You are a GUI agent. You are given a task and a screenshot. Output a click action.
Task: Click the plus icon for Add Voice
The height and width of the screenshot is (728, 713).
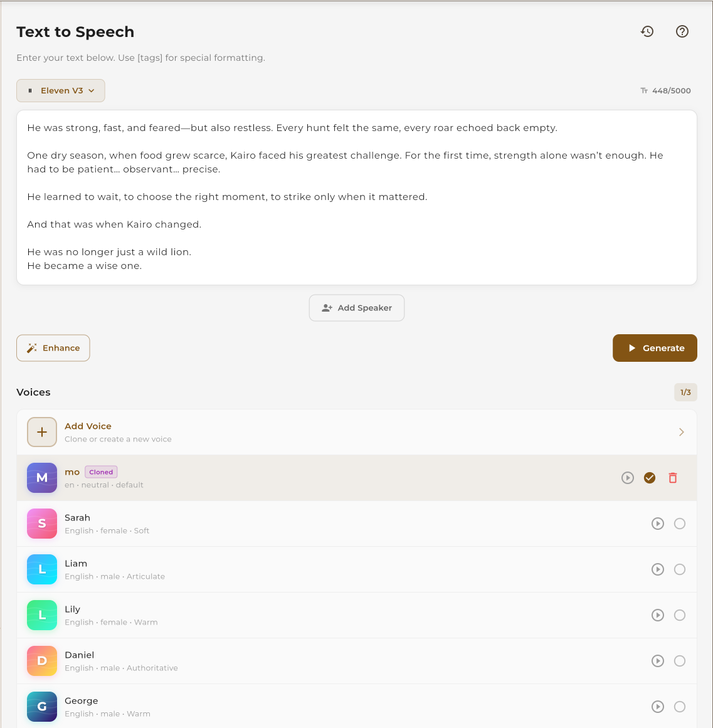tap(42, 432)
